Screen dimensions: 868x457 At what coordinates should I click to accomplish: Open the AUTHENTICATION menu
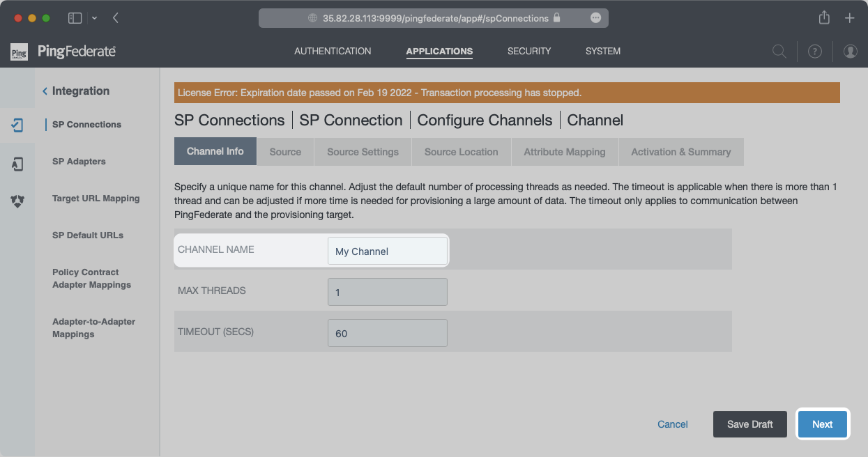tap(333, 52)
